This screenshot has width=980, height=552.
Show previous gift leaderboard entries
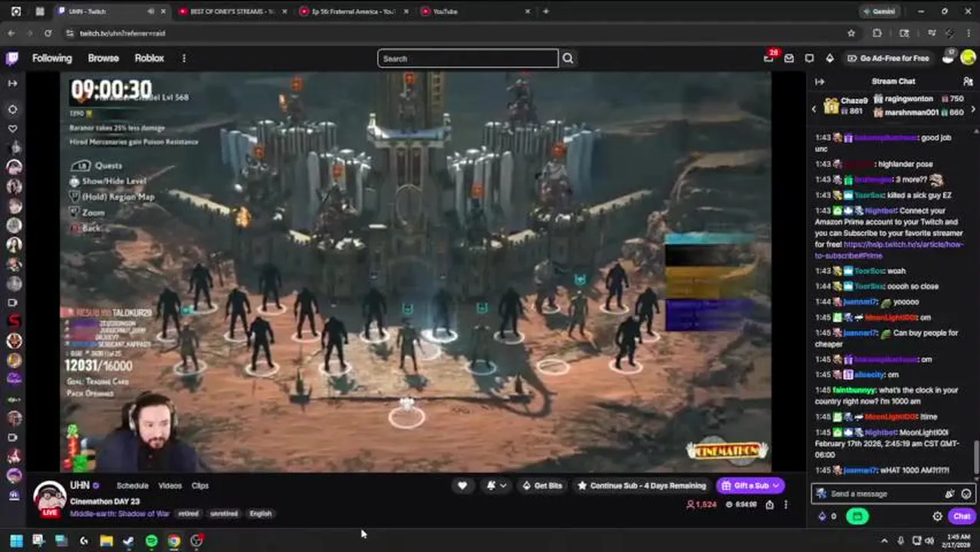(x=814, y=109)
